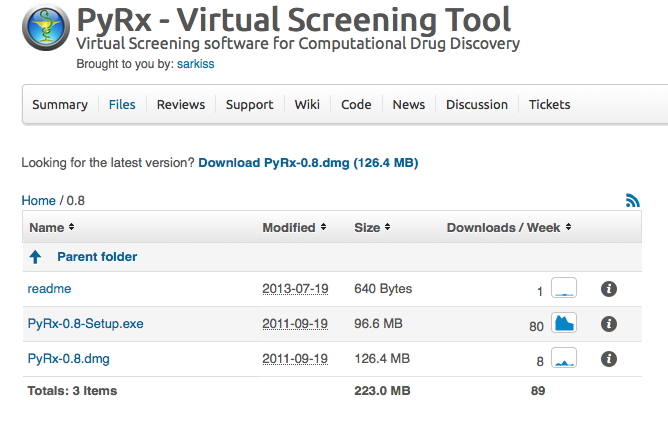The height and width of the screenshot is (425, 668).
Task: Click the readme modified date 2013-07-19
Action: click(295, 289)
